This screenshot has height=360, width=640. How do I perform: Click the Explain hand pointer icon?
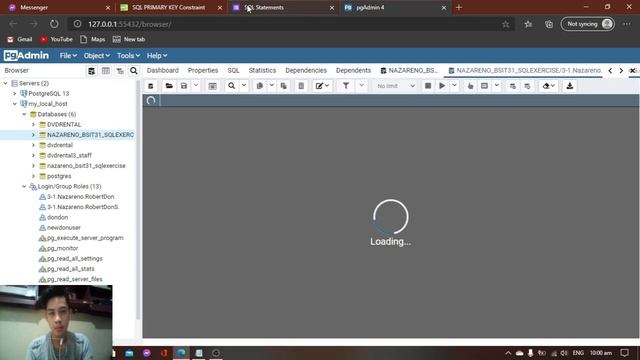(x=470, y=86)
